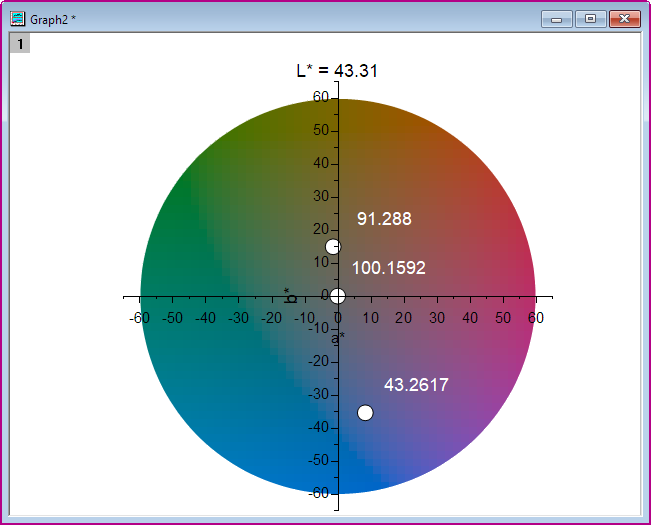The image size is (651, 525).
Task: Click the 50 tick label on horizontal axis
Action: (x=503, y=318)
